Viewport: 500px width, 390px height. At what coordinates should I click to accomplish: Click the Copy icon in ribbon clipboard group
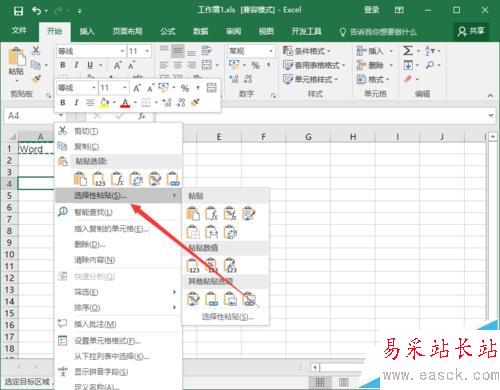pos(36,65)
